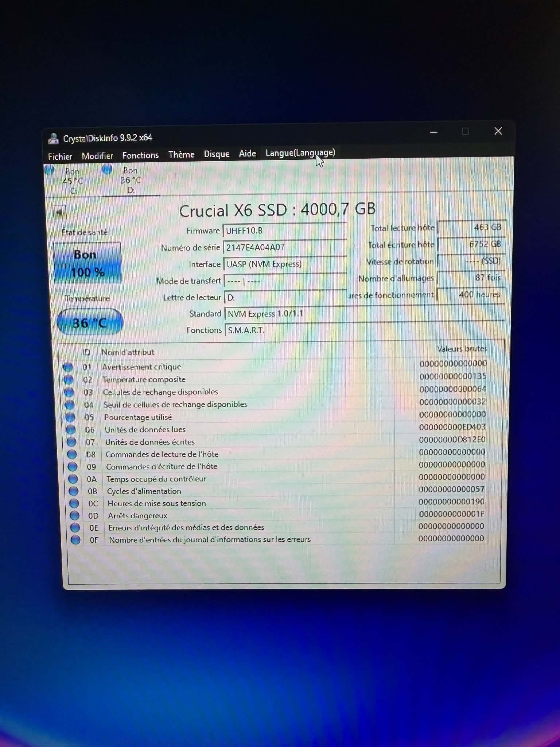The image size is (560, 747).
Task: Click the status dot for Avertissement critique
Action: click(68, 367)
